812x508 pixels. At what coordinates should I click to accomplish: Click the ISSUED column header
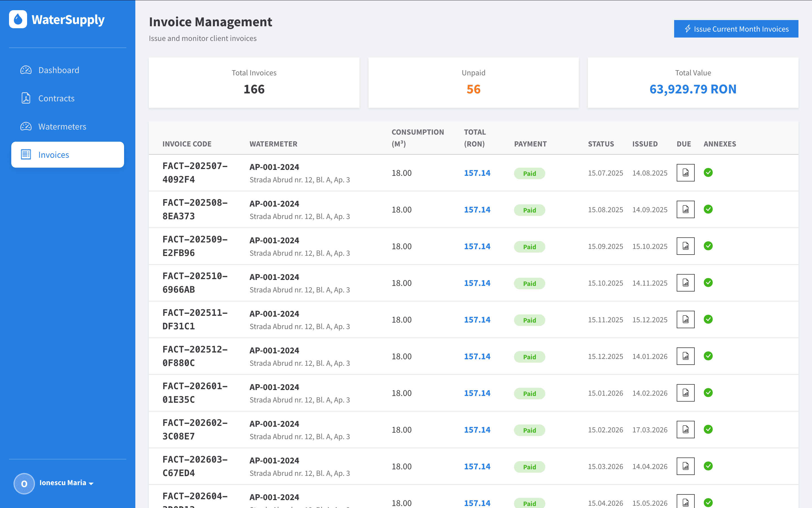tap(645, 144)
